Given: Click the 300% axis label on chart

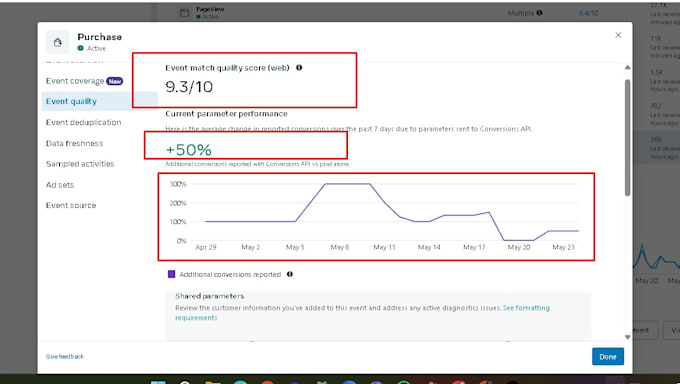Looking at the screenshot, I should click(178, 184).
